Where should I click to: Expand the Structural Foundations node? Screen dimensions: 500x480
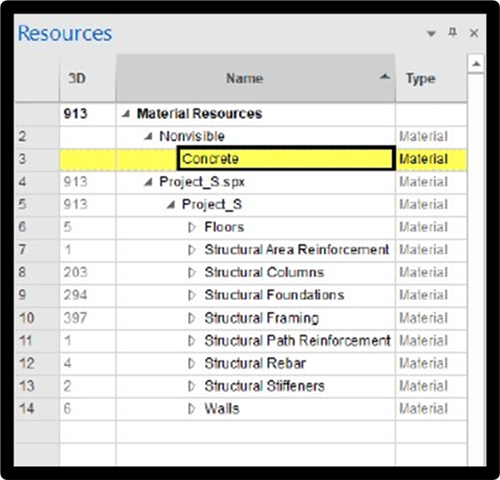[192, 295]
